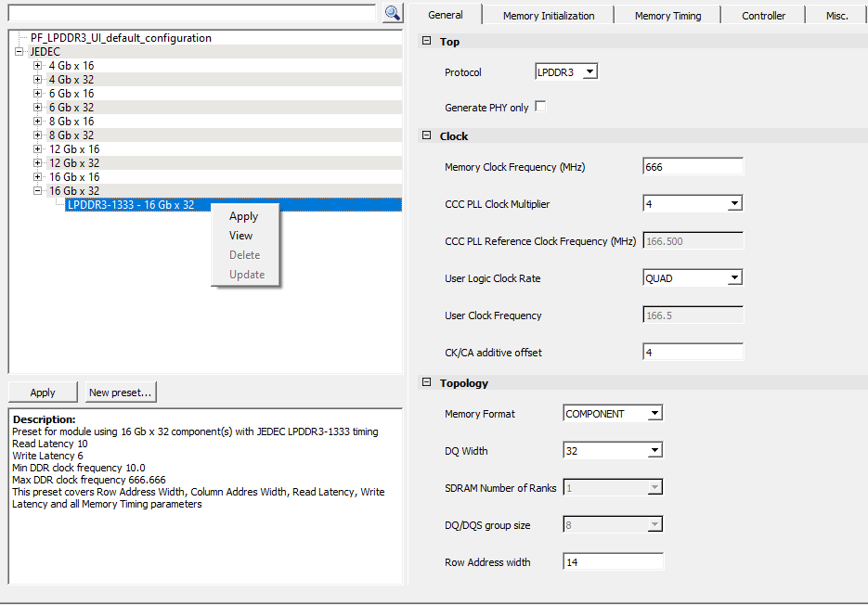Expand the 4 Gb x 16 node
The height and width of the screenshot is (605, 868).
(38, 66)
